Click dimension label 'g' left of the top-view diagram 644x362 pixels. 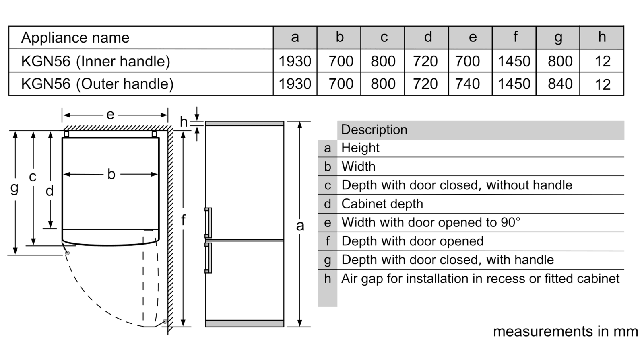coord(14,188)
